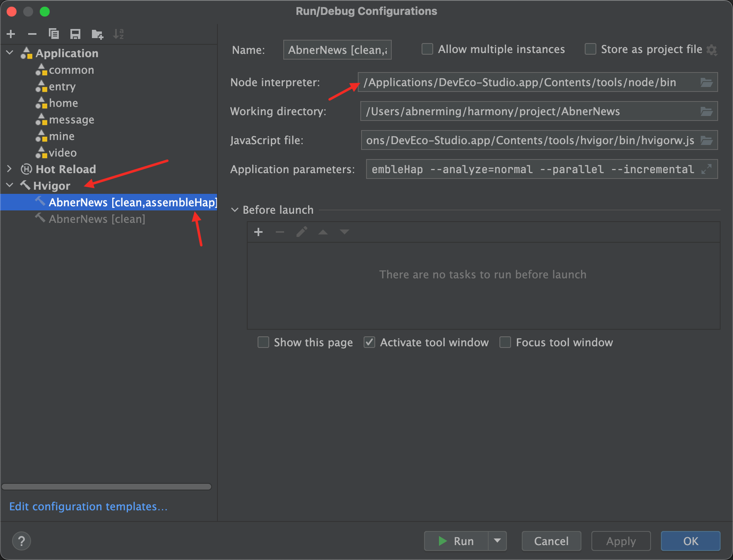Image resolution: width=733 pixels, height=560 pixels.
Task: Expand the Hot Reload group
Action: [10, 169]
